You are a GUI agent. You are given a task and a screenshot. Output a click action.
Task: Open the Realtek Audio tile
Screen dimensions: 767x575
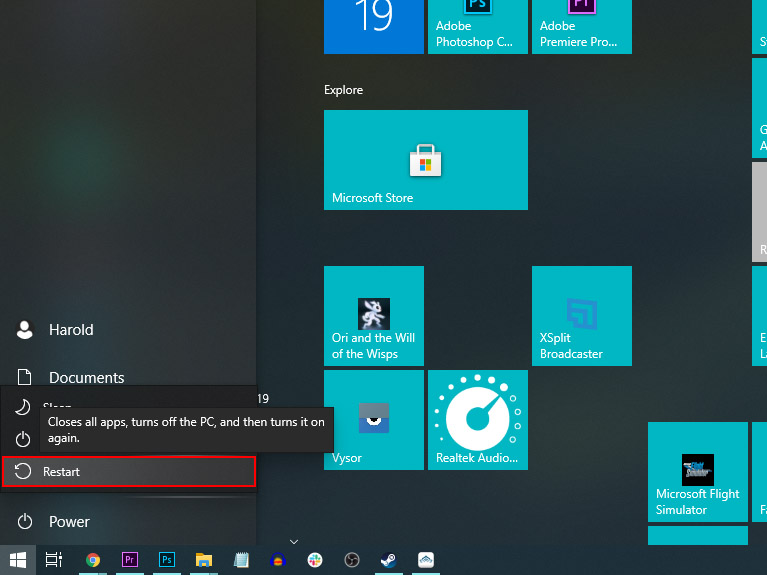coord(478,420)
